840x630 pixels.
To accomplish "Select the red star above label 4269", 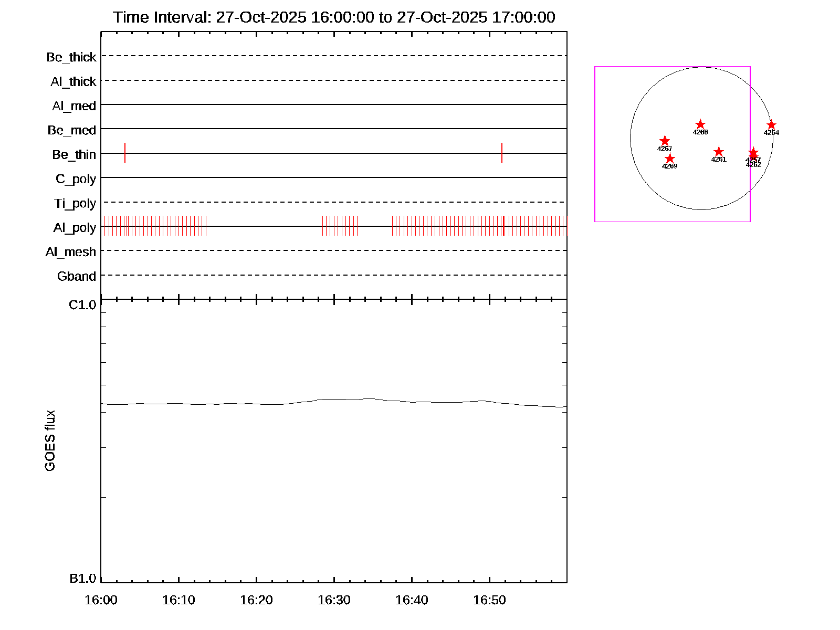I will click(670, 159).
